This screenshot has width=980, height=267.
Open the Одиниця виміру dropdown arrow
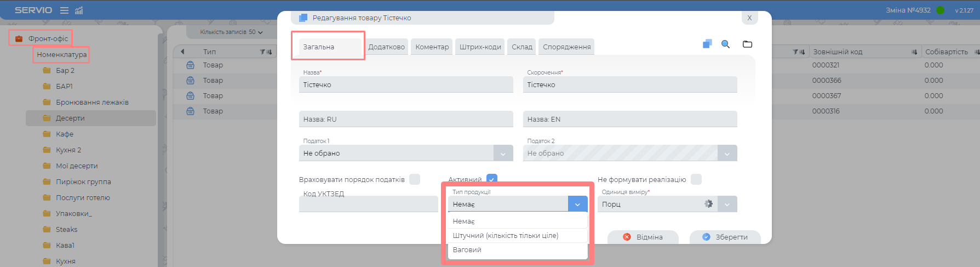click(x=727, y=204)
